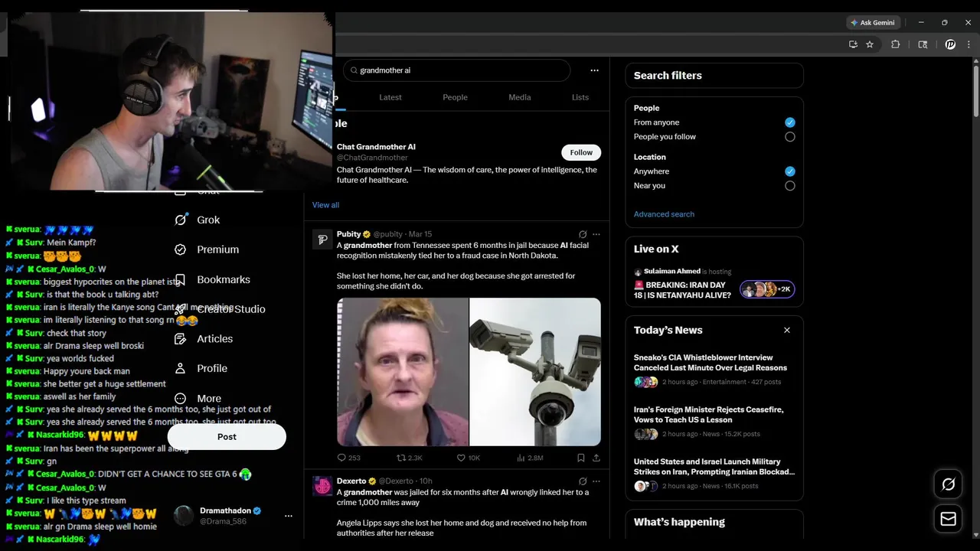Click the @Dexerto handle
The width and height of the screenshot is (980, 551).
396,481
